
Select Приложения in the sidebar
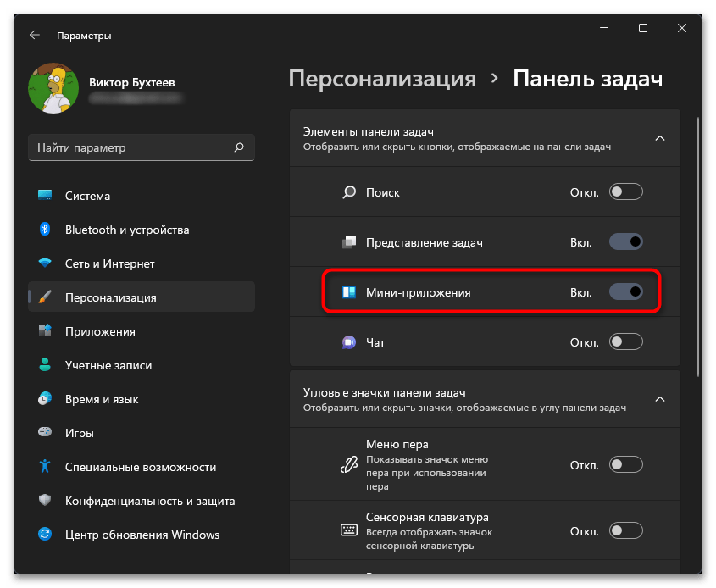[x=100, y=331]
